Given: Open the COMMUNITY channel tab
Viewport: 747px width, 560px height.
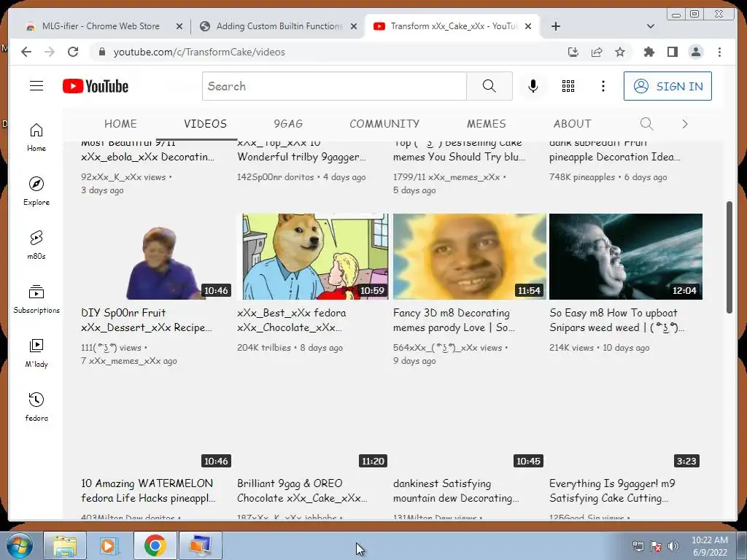Looking at the screenshot, I should click(x=384, y=124).
